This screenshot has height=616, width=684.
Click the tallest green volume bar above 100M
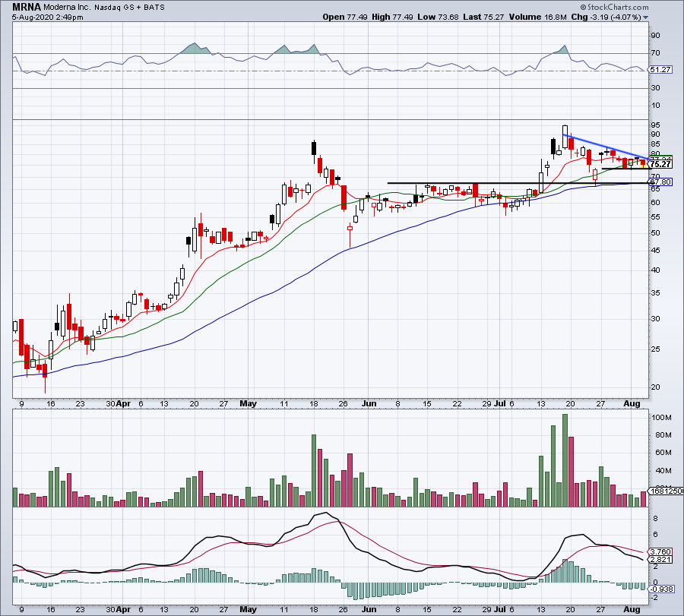(x=565, y=460)
